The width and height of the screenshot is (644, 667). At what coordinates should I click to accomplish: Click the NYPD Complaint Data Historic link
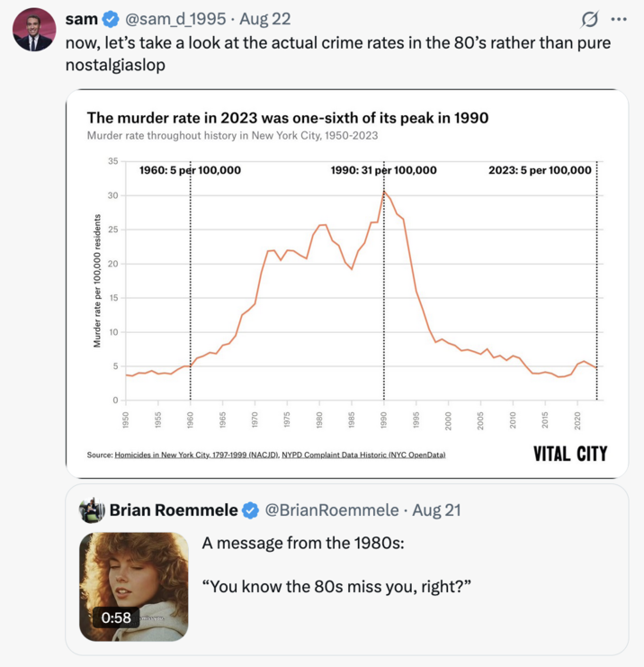364,455
